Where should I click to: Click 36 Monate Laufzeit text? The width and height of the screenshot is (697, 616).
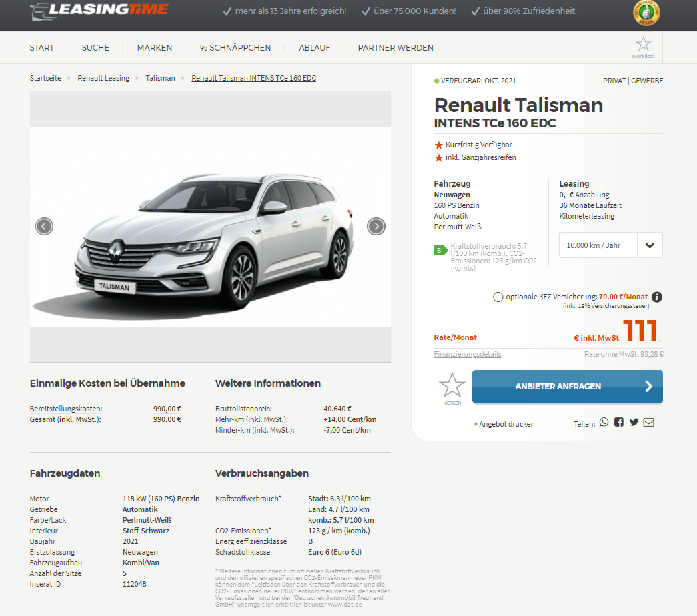coord(590,205)
